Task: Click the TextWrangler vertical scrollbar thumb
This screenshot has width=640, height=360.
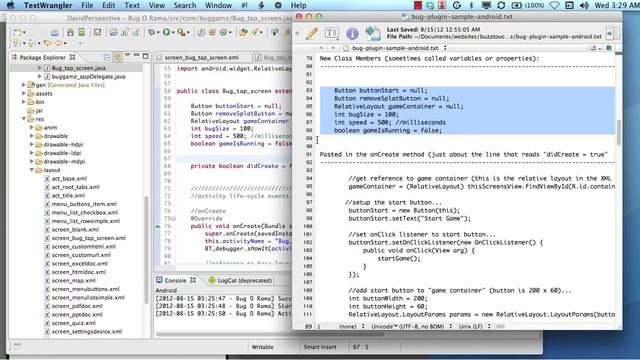Action: pos(619,132)
